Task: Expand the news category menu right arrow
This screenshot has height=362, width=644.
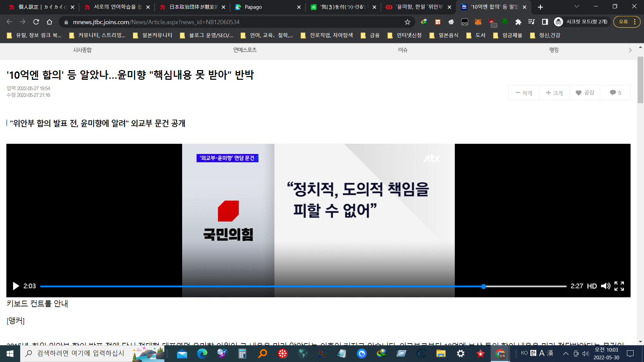Action: (630, 50)
